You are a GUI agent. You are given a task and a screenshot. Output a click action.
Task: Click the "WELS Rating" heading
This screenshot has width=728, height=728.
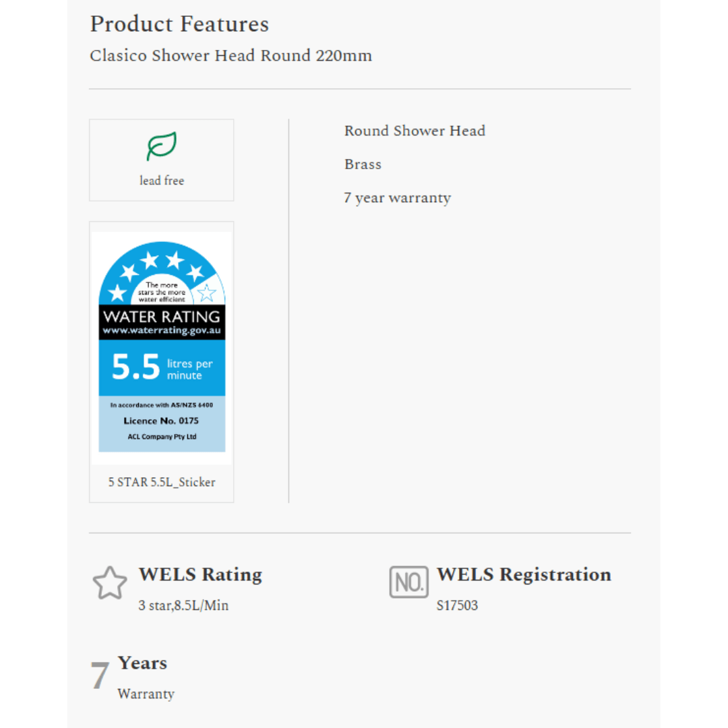[200, 575]
